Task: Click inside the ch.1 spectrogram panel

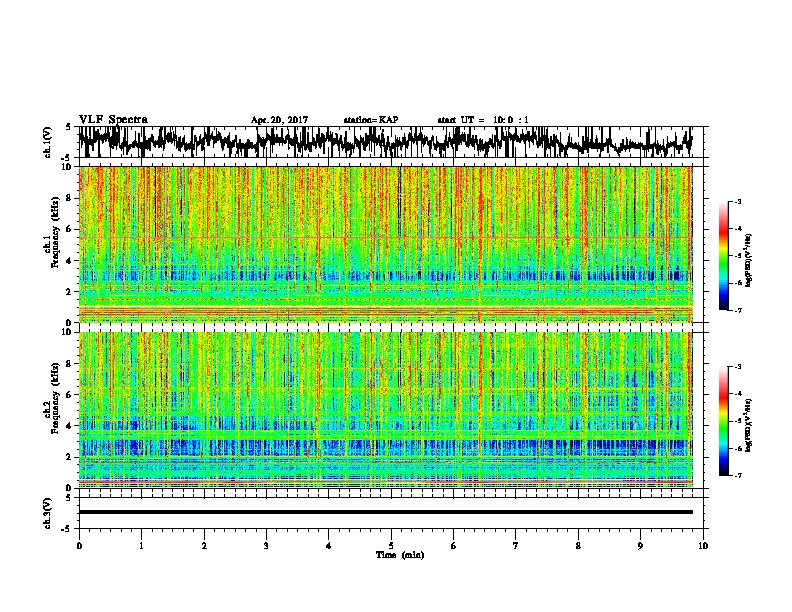Action: tap(385, 244)
